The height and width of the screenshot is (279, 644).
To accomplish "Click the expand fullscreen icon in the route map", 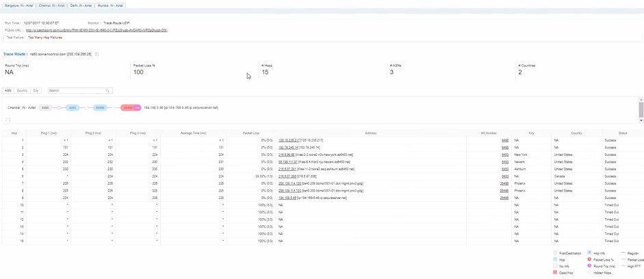I will click(8, 120).
